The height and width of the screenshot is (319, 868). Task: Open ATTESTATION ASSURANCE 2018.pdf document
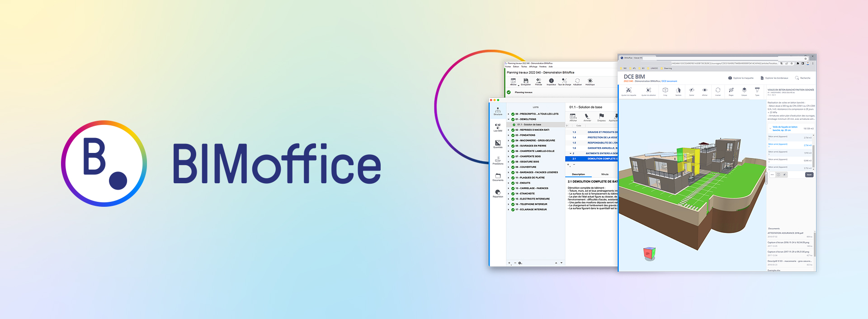785,233
